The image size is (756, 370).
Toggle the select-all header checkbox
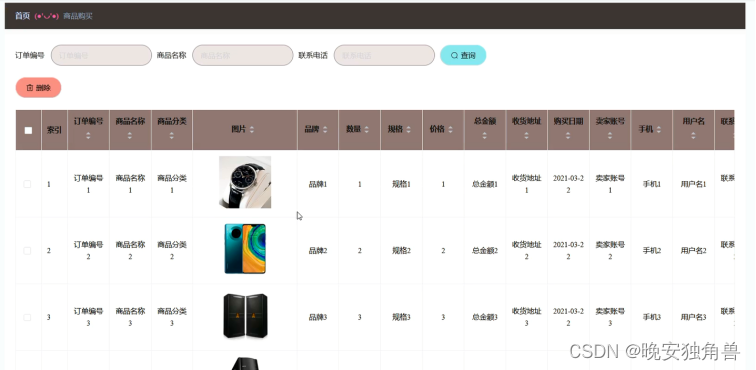28,130
